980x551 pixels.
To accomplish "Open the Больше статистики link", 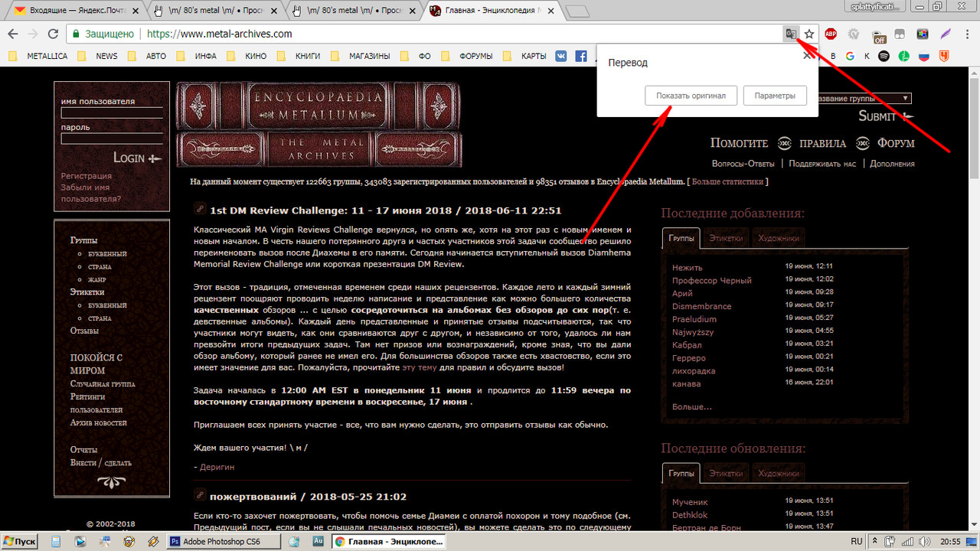I will point(727,181).
